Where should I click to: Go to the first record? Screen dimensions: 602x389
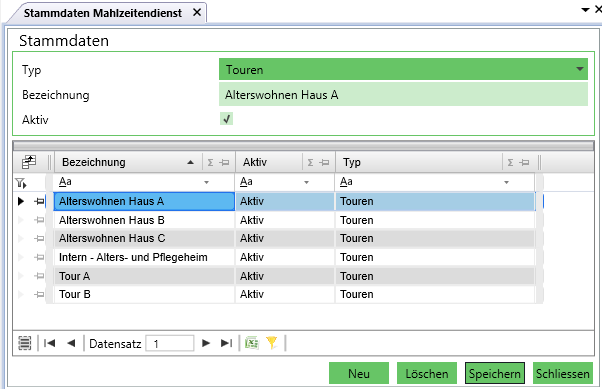[x=50, y=343]
